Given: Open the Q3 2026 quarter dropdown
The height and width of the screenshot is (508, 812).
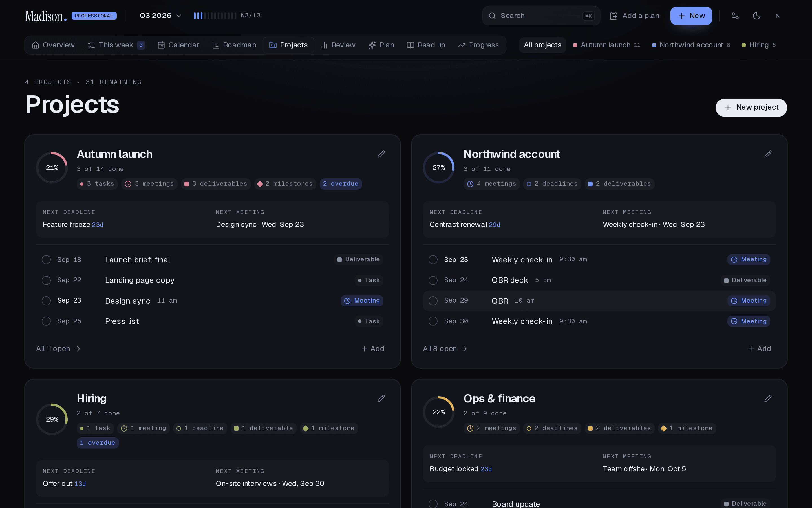Looking at the screenshot, I should (160, 16).
